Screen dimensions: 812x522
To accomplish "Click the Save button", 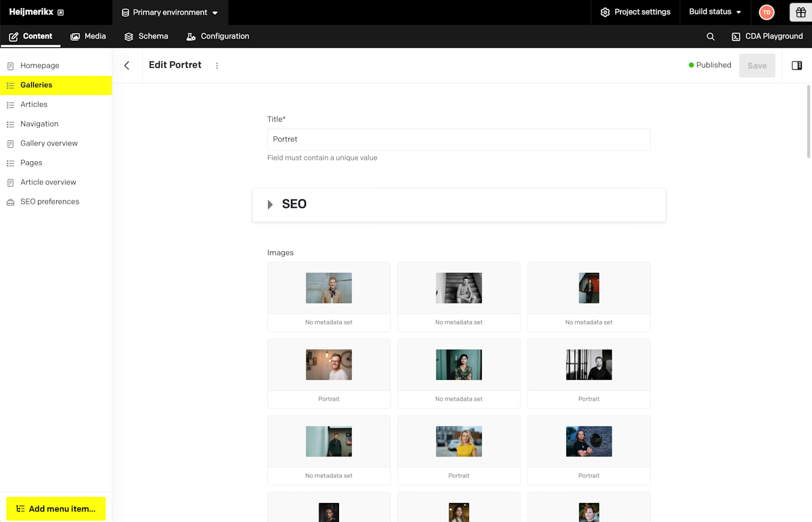I will [757, 66].
